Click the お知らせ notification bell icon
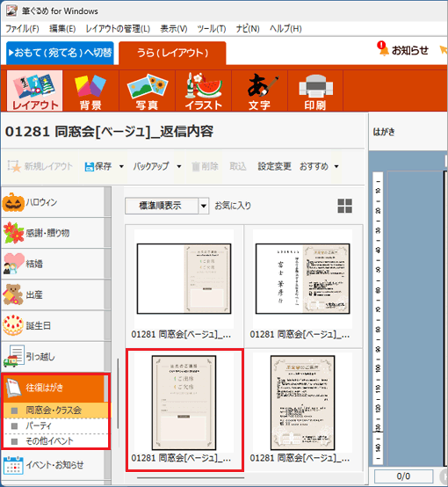 pyautogui.click(x=383, y=49)
